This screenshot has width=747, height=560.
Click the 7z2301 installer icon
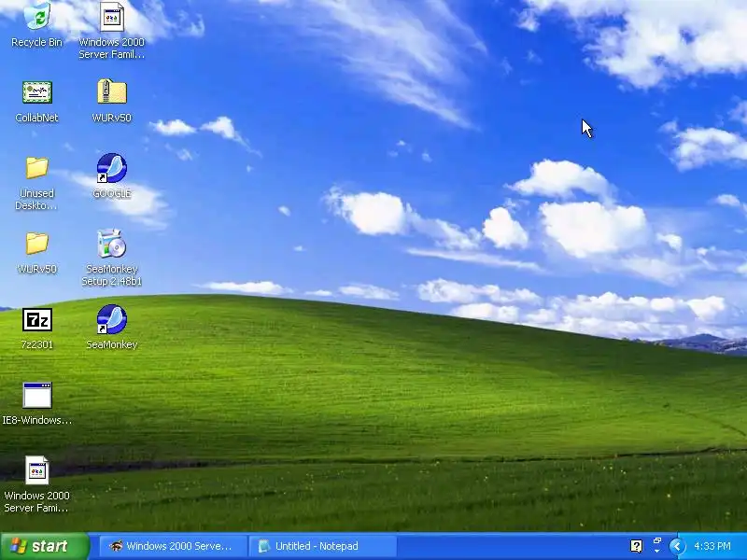click(x=37, y=319)
